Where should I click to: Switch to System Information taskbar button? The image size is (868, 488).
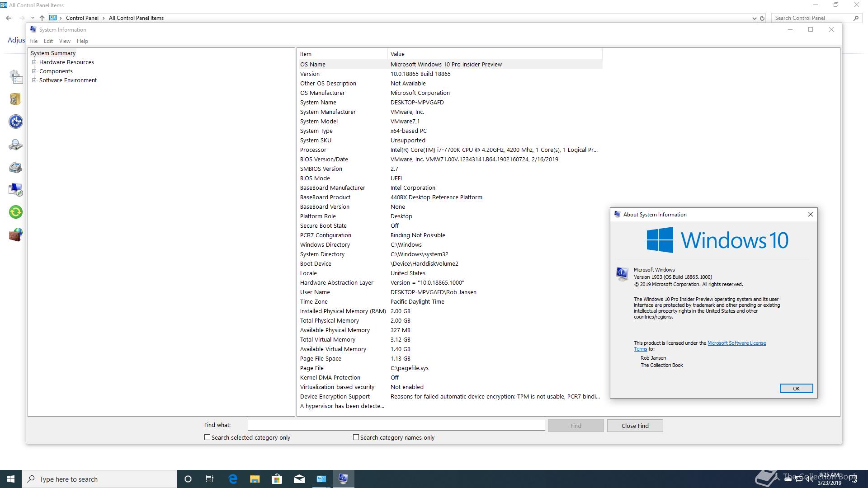coord(343,479)
